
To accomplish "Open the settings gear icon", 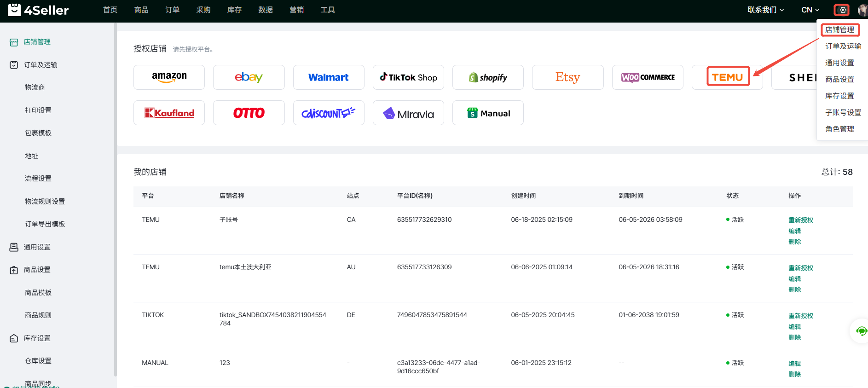I will click(843, 10).
